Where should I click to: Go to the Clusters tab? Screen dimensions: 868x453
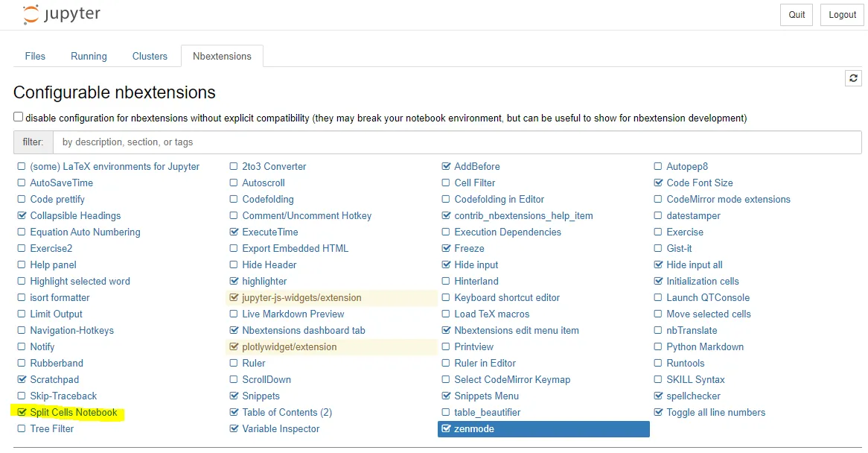pyautogui.click(x=150, y=57)
